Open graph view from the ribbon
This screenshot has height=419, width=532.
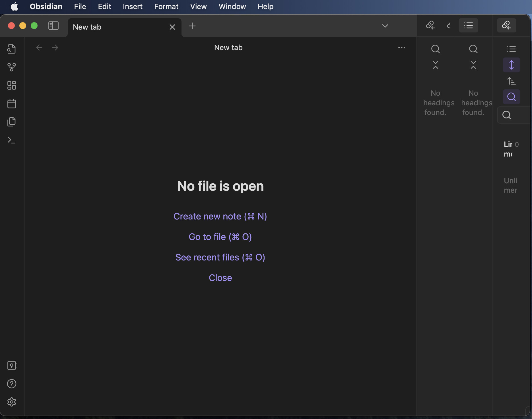click(12, 67)
